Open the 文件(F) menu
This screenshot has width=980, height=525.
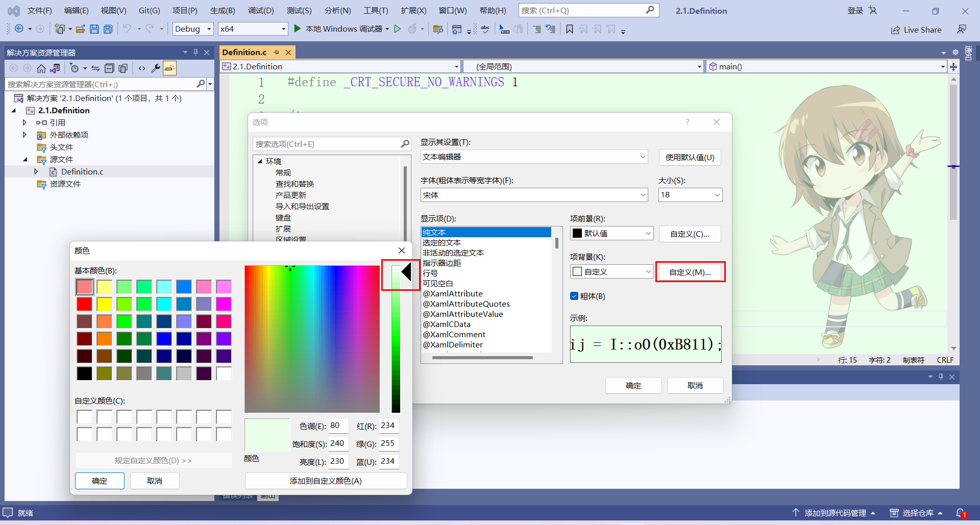(40, 11)
